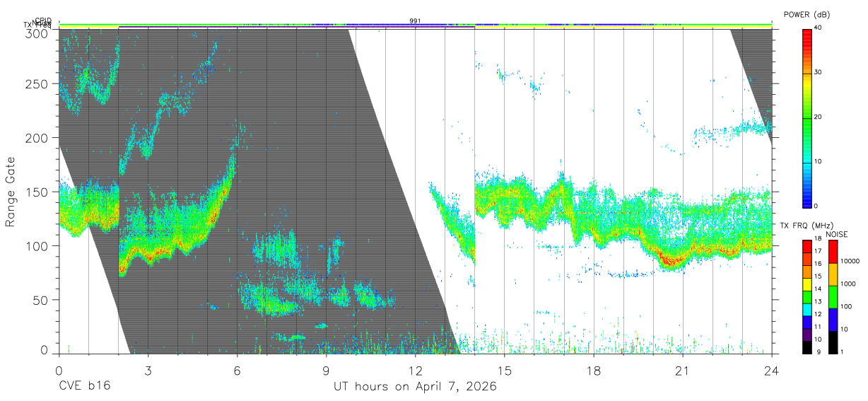The image size is (868, 401).
Task: Pick the green NOISE 100 swatch
Action: 833,297
